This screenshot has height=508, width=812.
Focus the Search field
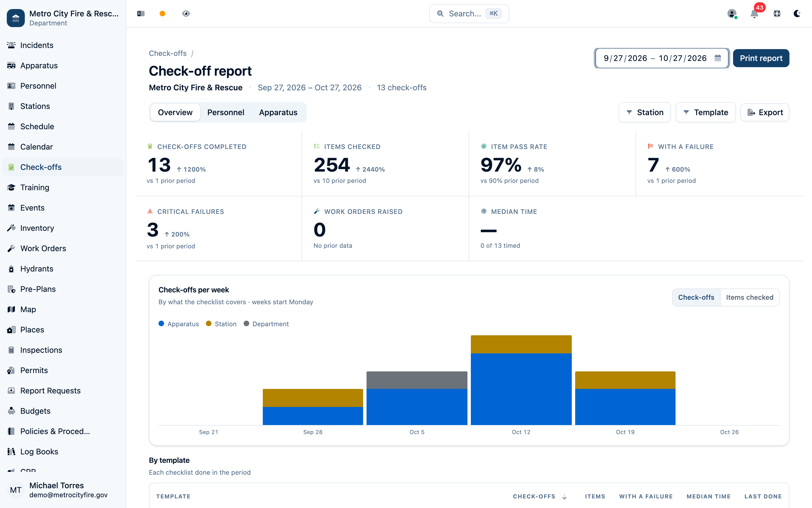[469, 14]
